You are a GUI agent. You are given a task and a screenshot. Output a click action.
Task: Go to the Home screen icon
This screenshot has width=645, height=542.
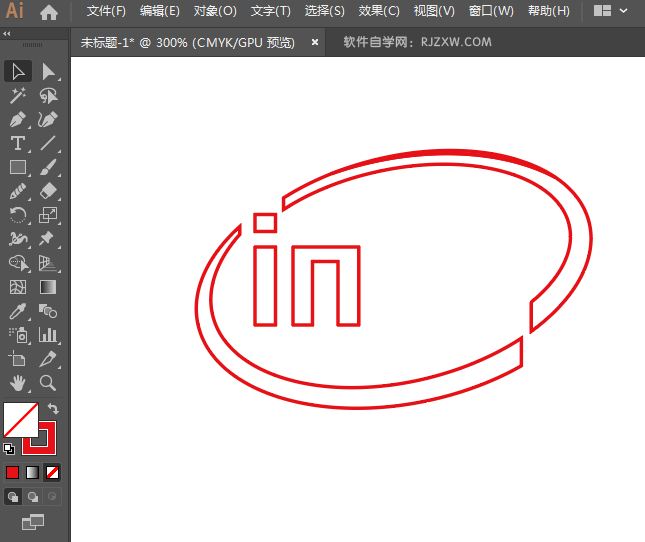tap(49, 12)
